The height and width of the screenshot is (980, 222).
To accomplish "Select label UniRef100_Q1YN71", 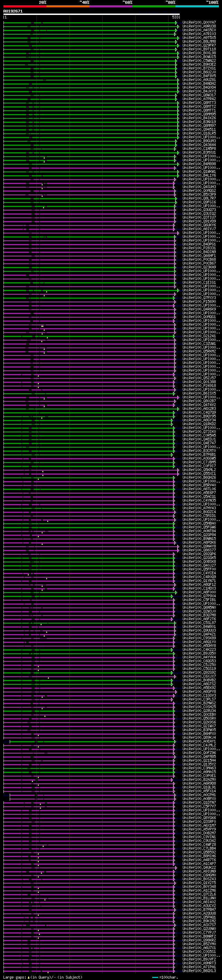I will tap(199, 581).
